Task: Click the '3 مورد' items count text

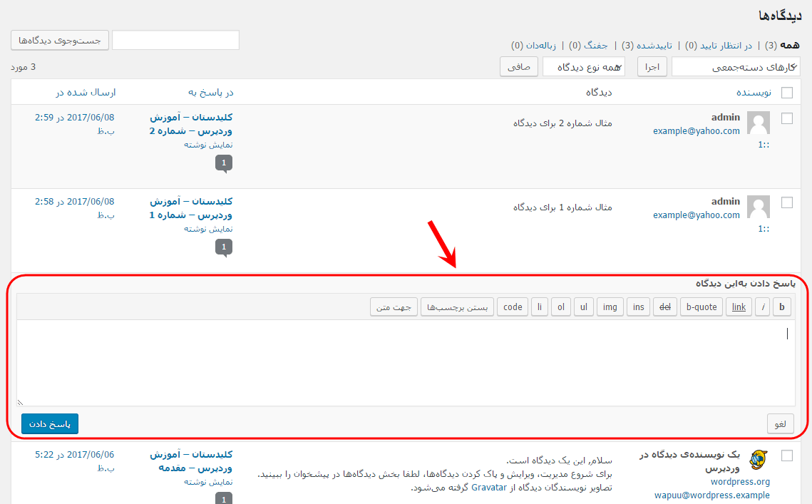Action: (24, 67)
